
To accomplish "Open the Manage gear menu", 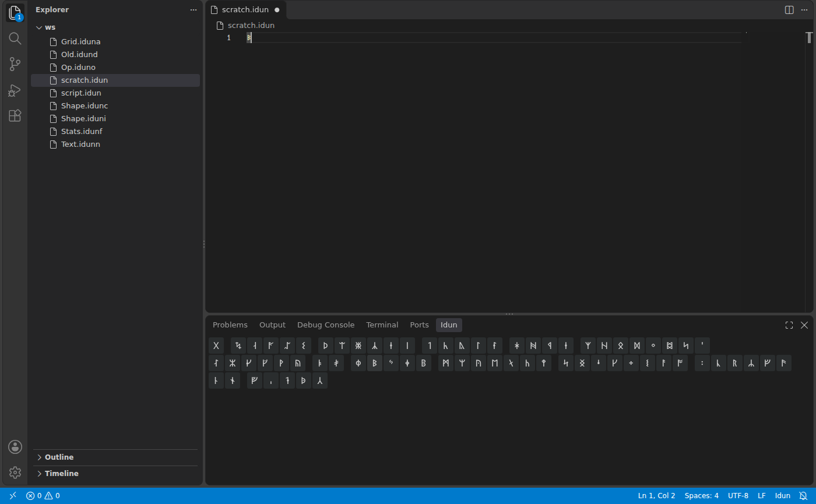I will click(x=15, y=473).
